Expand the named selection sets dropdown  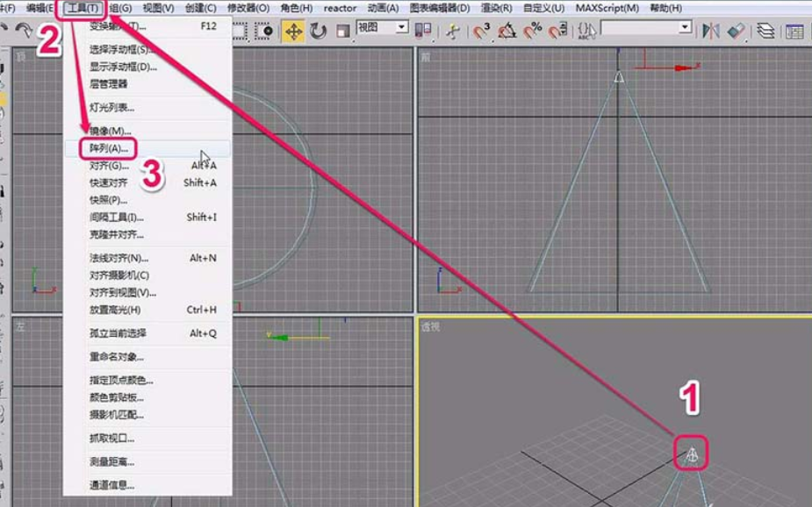(685, 28)
